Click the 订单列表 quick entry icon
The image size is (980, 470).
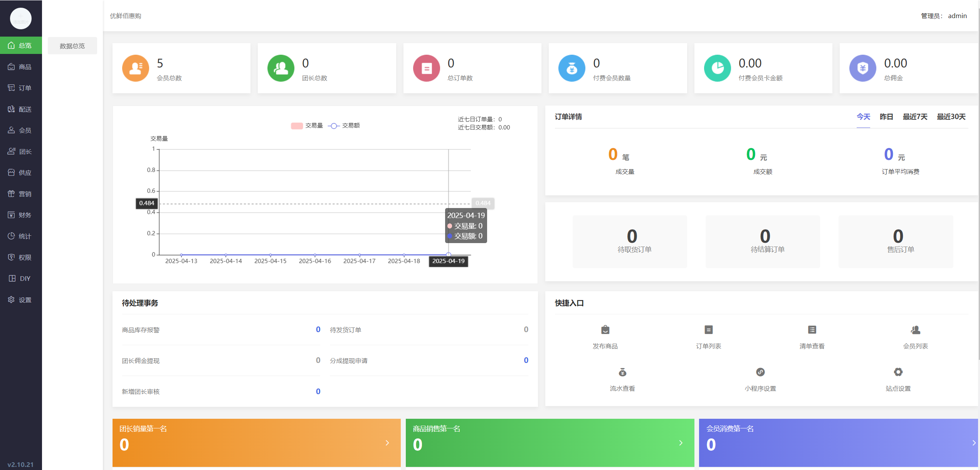[x=708, y=330]
